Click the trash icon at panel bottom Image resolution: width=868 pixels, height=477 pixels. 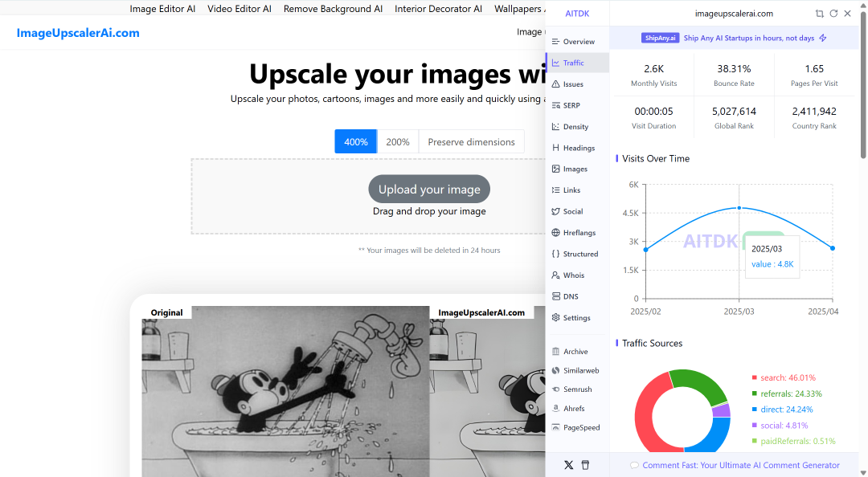[585, 465]
